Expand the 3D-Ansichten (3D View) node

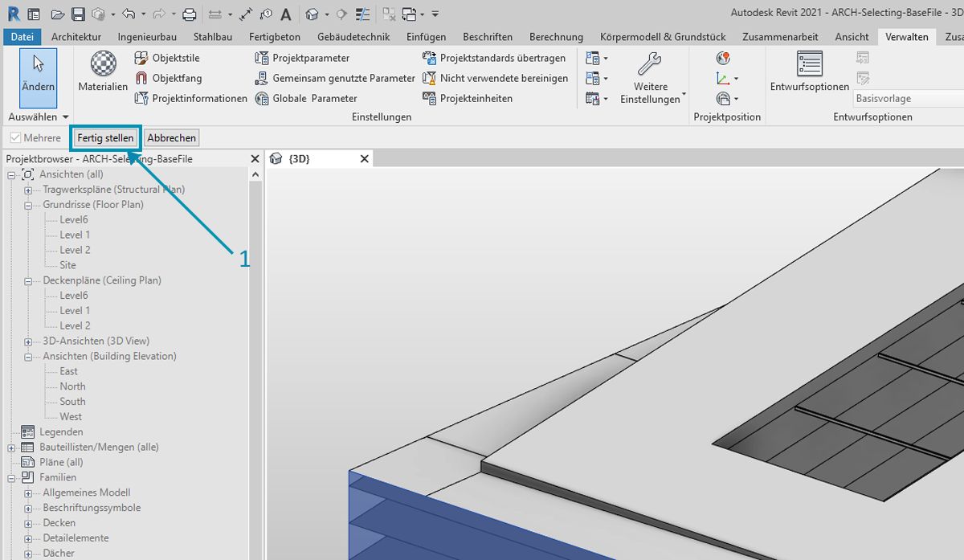point(27,341)
